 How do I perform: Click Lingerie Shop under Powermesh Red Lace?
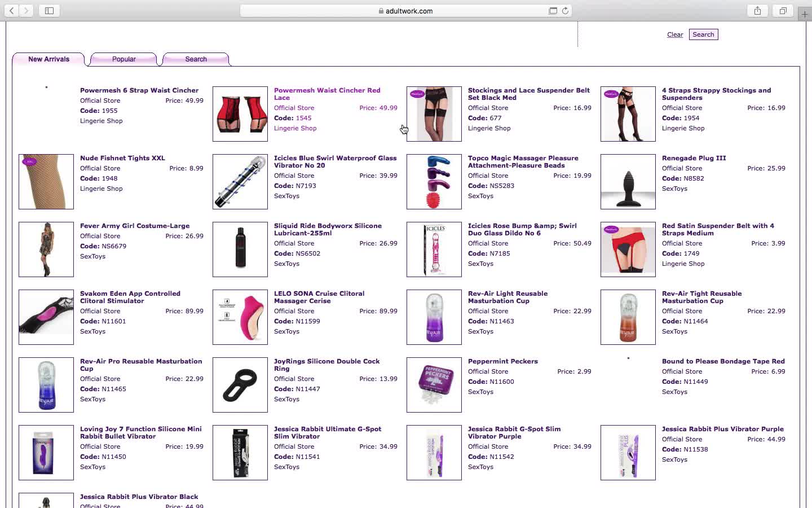point(295,128)
